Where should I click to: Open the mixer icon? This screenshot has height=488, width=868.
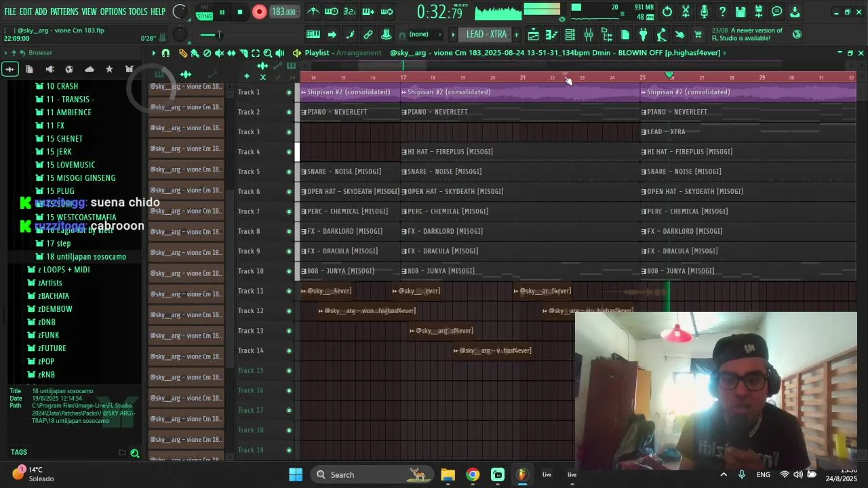point(589,35)
